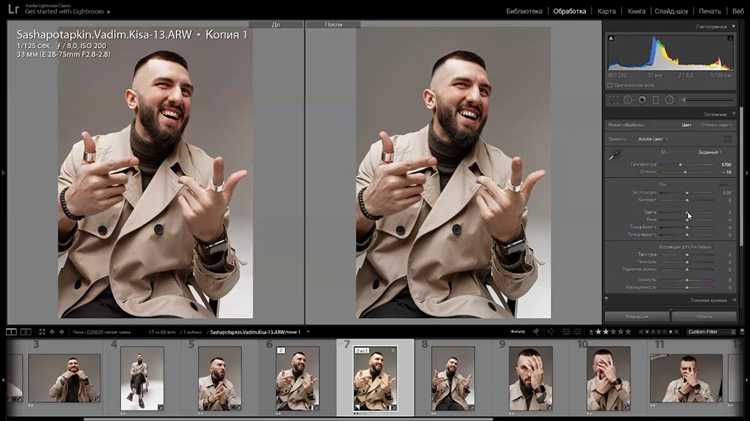Toggle original photo checkbox under histogram
This screenshot has height=421, width=750.
pyautogui.click(x=610, y=85)
